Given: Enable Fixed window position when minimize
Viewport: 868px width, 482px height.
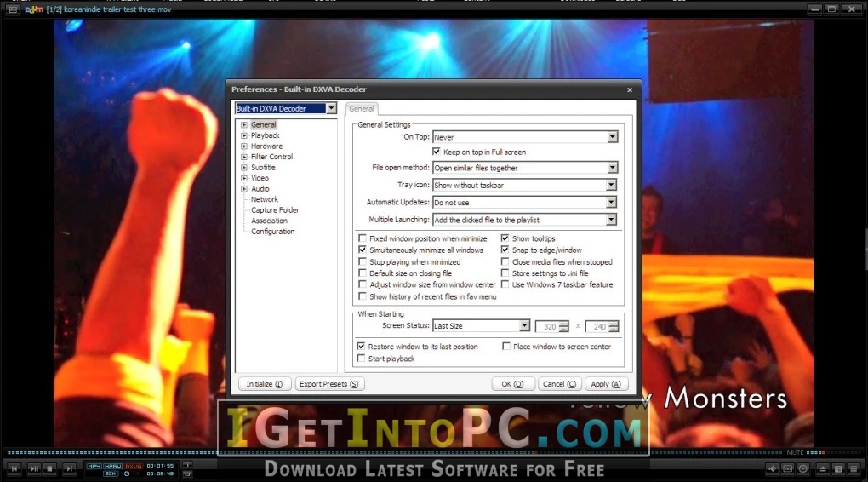Looking at the screenshot, I should 363,238.
